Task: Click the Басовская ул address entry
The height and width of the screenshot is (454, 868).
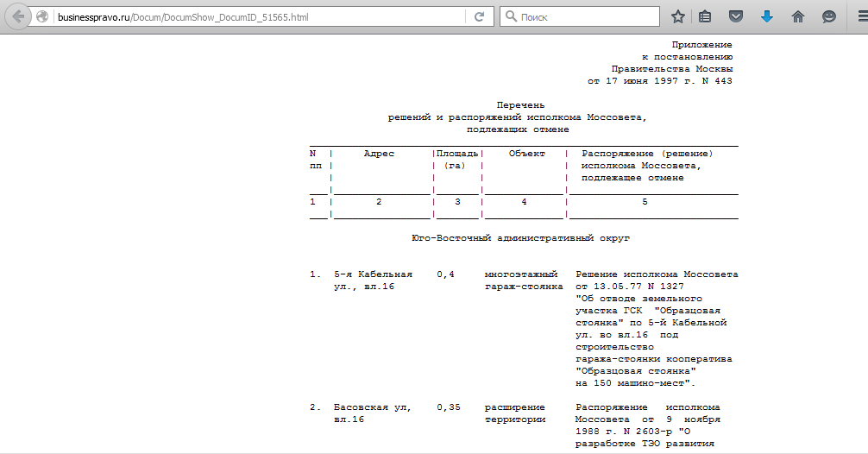Action: tap(372, 413)
